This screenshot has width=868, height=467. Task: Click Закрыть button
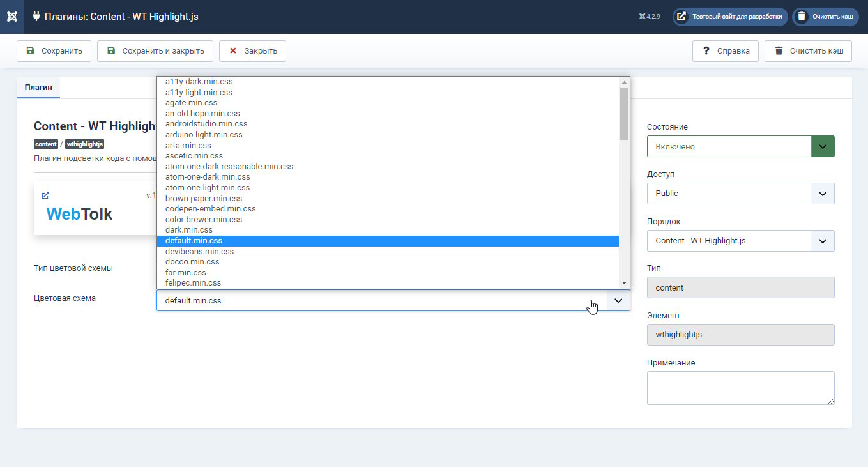[x=252, y=51]
